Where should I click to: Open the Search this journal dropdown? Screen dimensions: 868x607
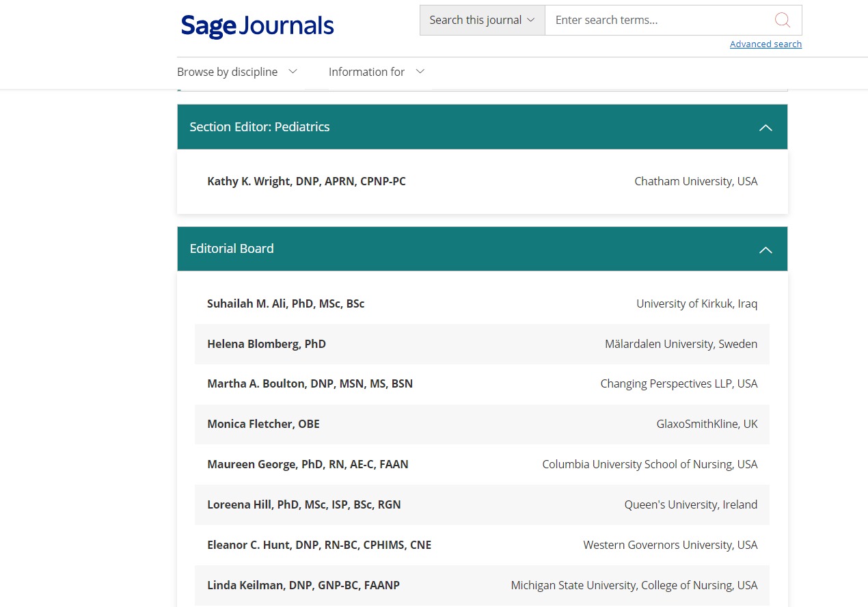(482, 21)
